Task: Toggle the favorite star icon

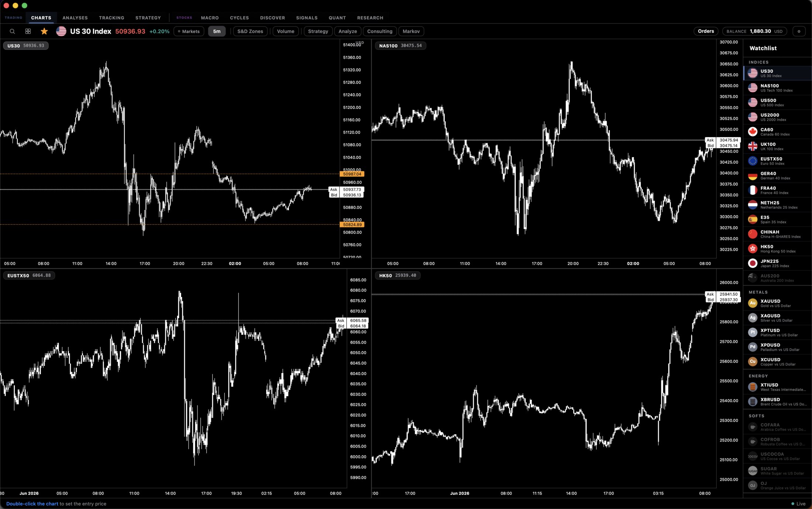Action: click(x=44, y=31)
